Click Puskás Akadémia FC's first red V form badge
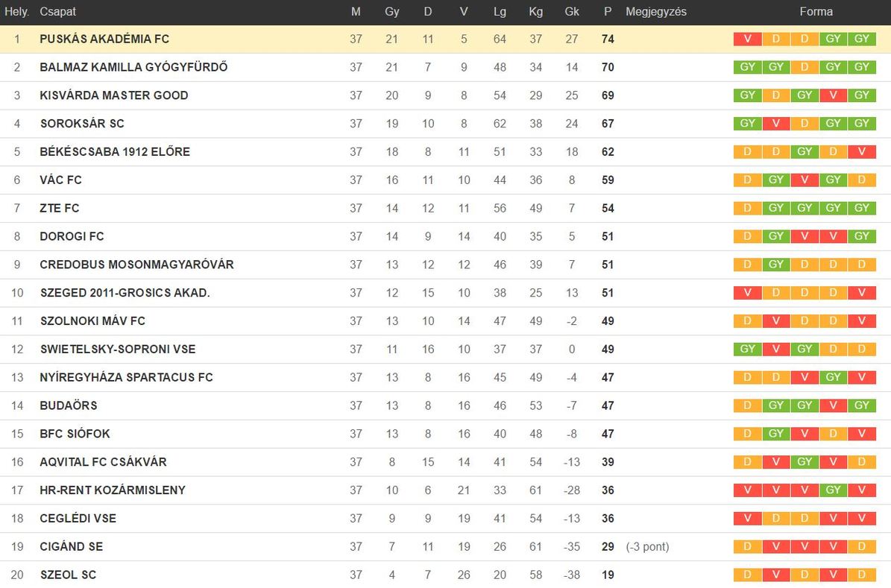 747,39
